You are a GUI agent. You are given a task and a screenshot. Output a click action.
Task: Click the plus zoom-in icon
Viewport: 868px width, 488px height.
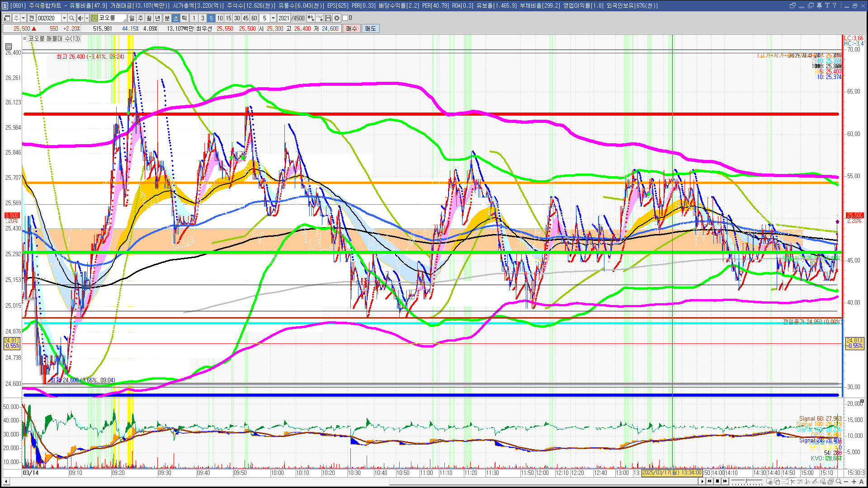coord(854,481)
